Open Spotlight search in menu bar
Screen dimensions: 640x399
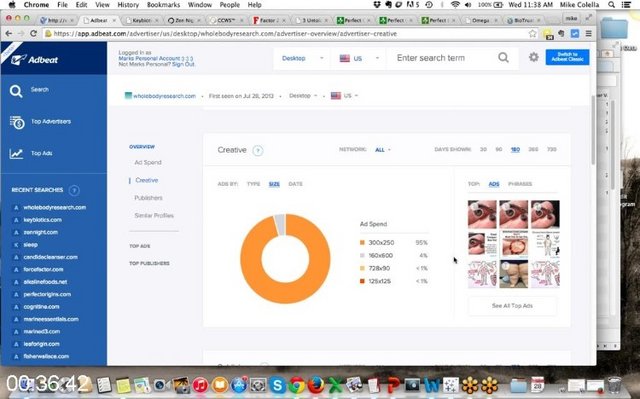coord(611,5)
